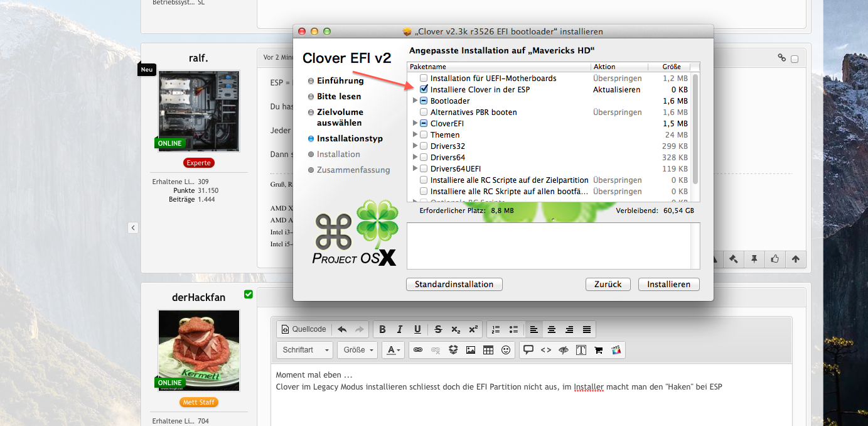Click ralf.'s computer avatar thumbnail
The width and height of the screenshot is (868, 426).
tap(199, 111)
